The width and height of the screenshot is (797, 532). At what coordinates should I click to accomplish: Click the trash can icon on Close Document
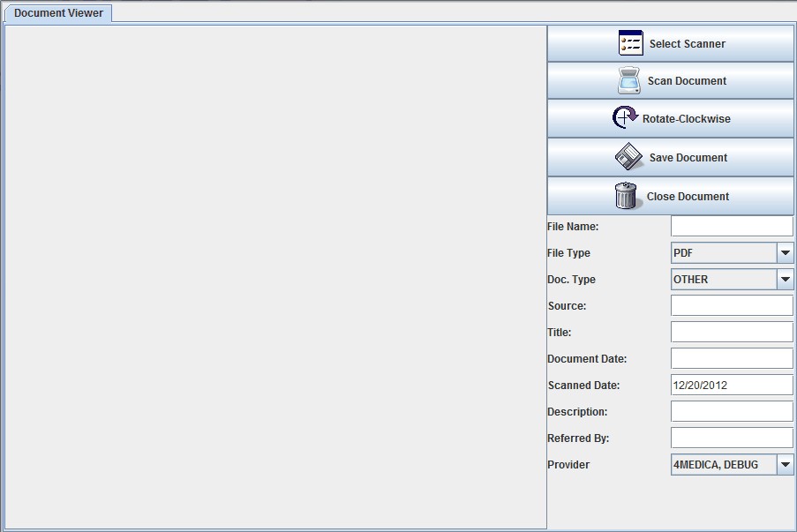click(x=628, y=196)
